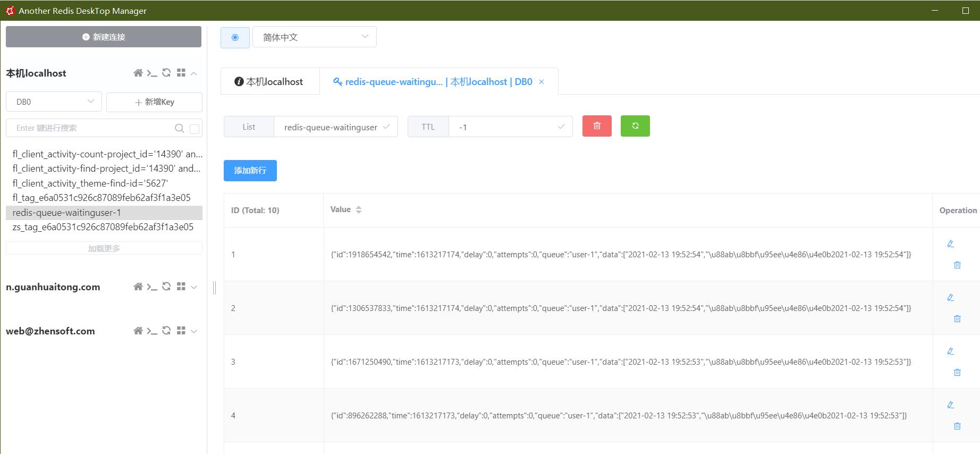Click 加载更多 load more button
980x454 pixels.
pos(104,248)
